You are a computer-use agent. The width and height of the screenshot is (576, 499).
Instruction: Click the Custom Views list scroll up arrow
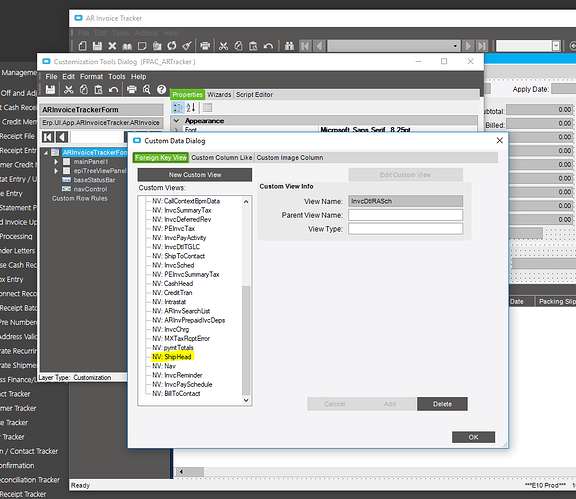tap(246, 202)
